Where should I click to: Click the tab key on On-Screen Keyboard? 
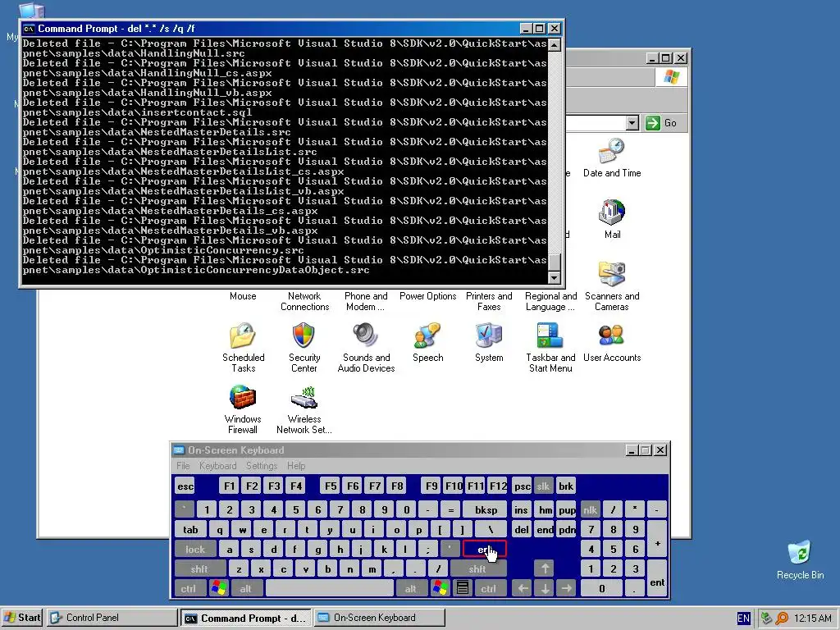point(190,529)
